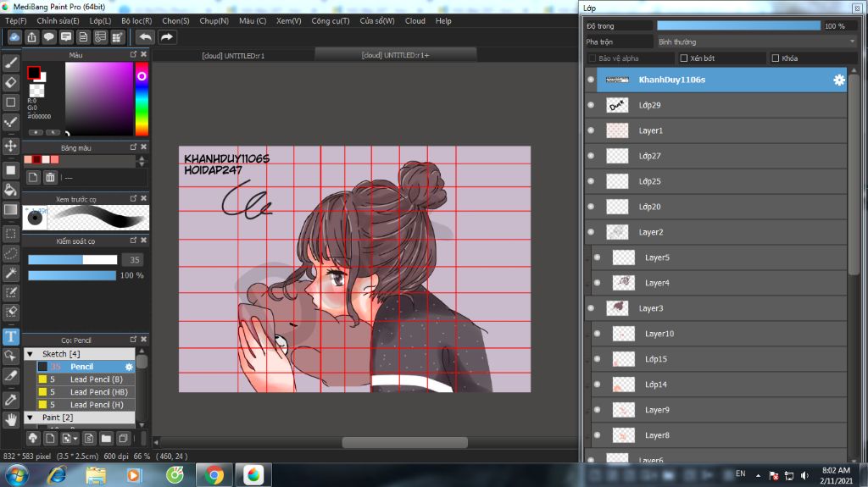
Task: Select the Dot tool in left toolbar
Action: pyautogui.click(x=10, y=122)
